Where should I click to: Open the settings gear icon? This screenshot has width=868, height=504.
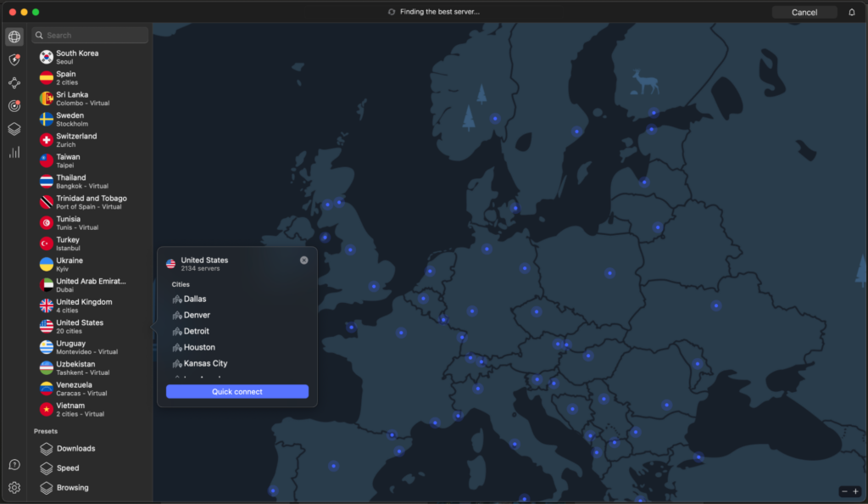[x=14, y=487]
